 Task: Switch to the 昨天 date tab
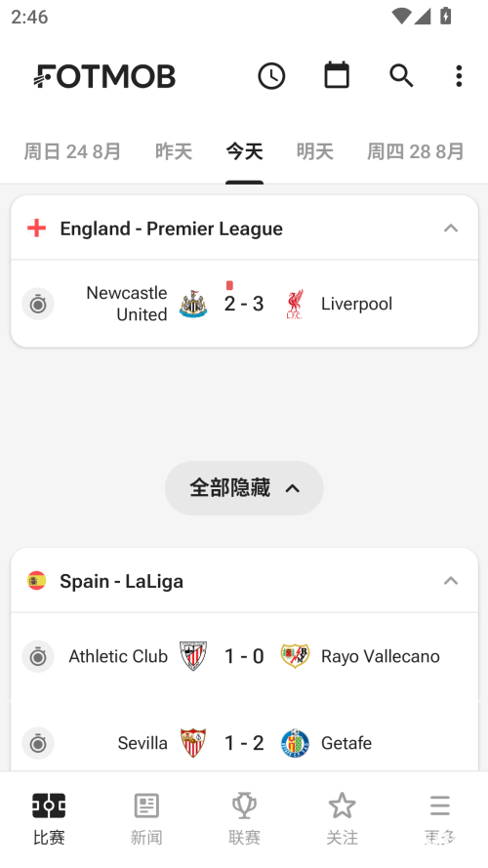pos(174,151)
